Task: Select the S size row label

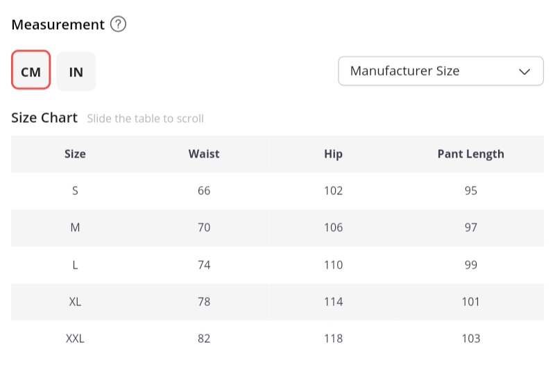Action: coord(75,191)
